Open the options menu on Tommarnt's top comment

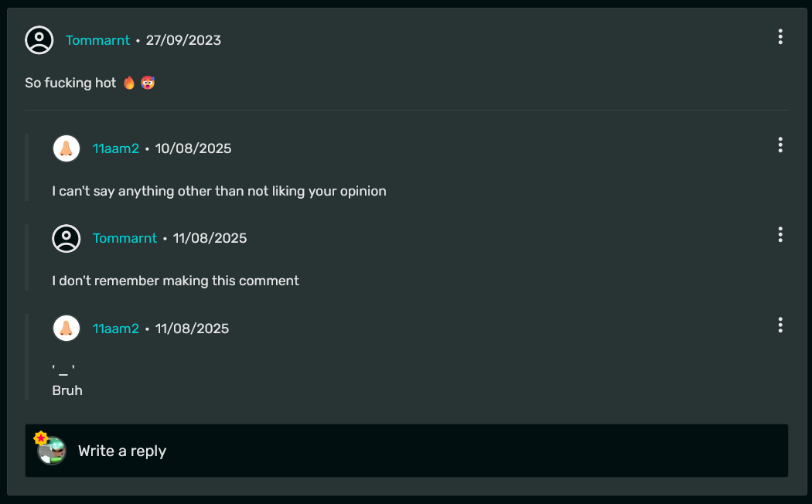pos(780,36)
